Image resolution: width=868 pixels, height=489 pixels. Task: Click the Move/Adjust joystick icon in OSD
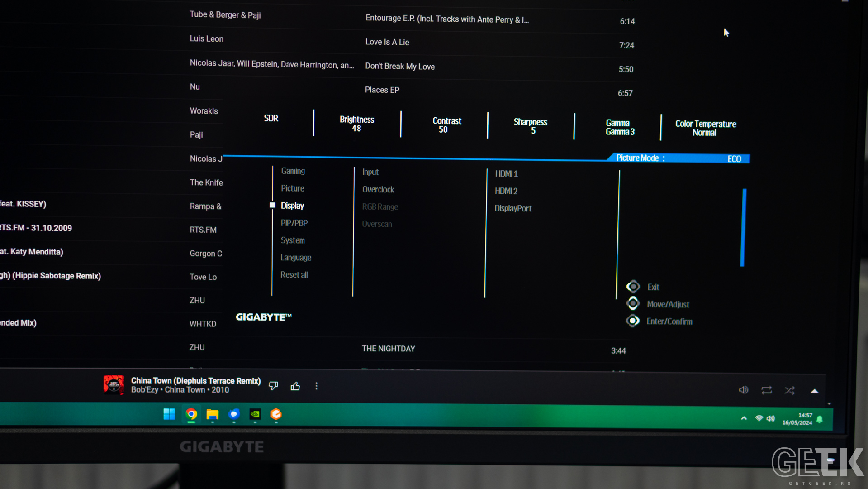pos(633,304)
